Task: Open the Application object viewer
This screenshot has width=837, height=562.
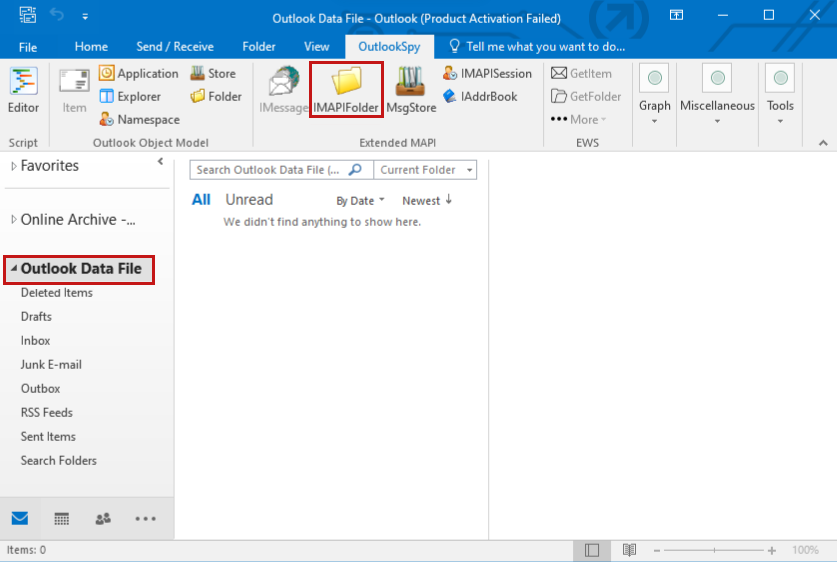Action: [139, 73]
